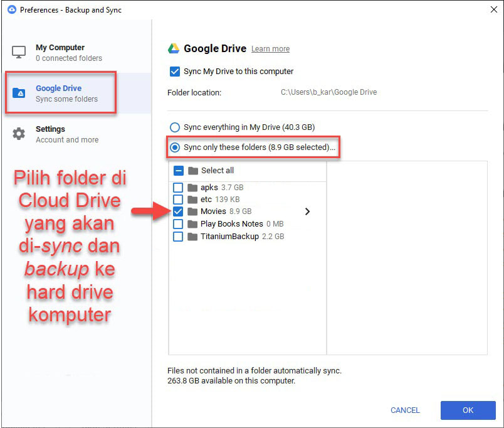This screenshot has height=428, width=504.
Task: Click the TitaniumBackup 2.2 GB size value
Action: [x=273, y=237]
